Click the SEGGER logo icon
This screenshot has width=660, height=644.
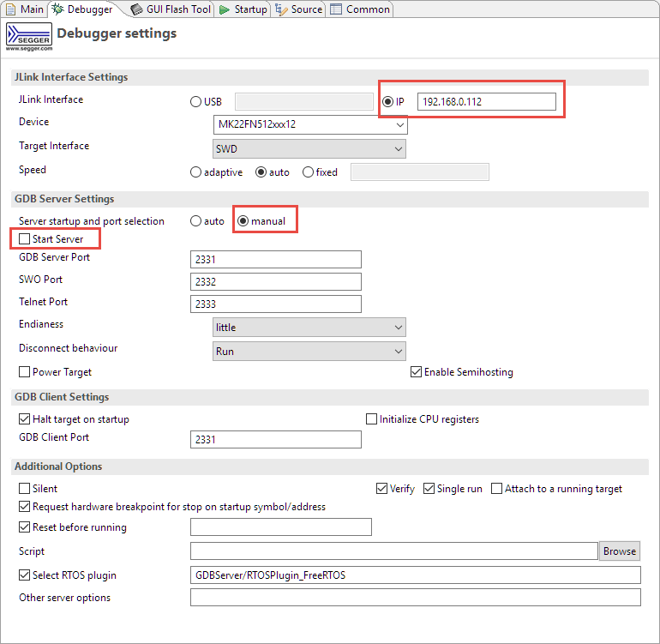(x=29, y=34)
